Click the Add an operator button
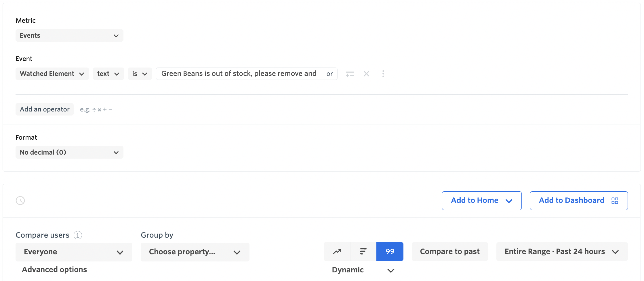The image size is (644, 281). click(45, 109)
